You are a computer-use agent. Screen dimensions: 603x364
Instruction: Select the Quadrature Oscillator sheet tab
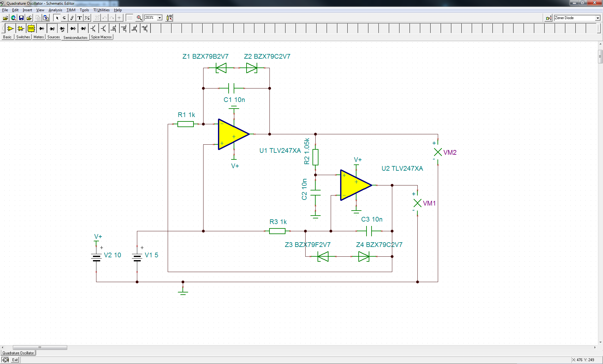click(x=18, y=353)
